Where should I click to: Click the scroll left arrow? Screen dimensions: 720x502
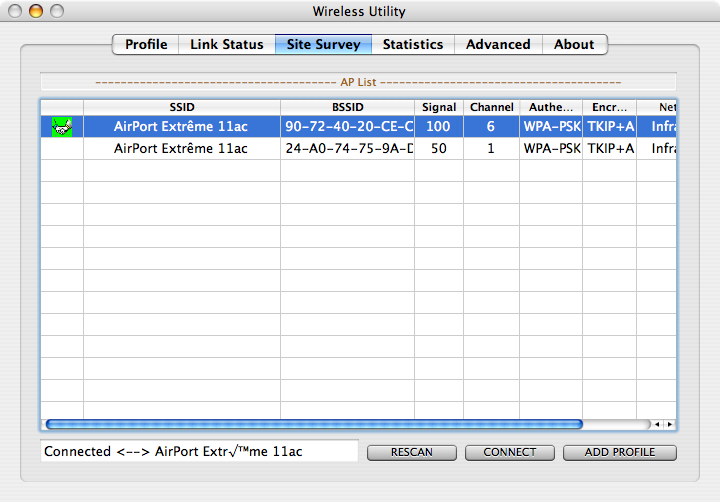point(657,424)
